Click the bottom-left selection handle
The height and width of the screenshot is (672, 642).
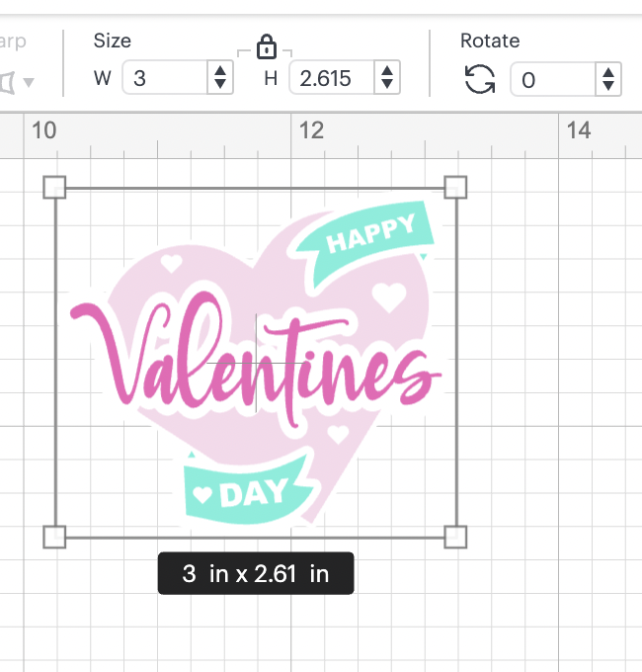click(x=55, y=537)
